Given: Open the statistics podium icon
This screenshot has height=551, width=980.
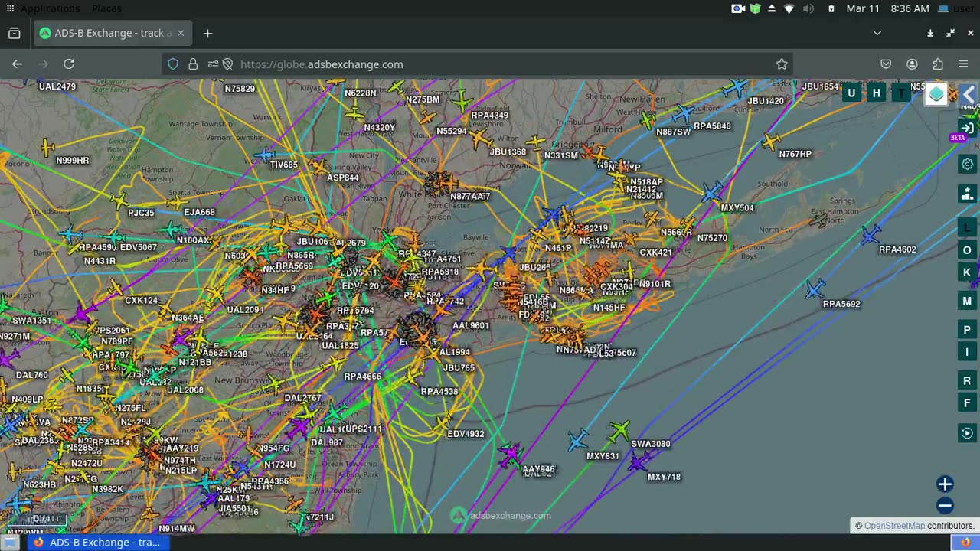Looking at the screenshot, I should pyautogui.click(x=967, y=193).
